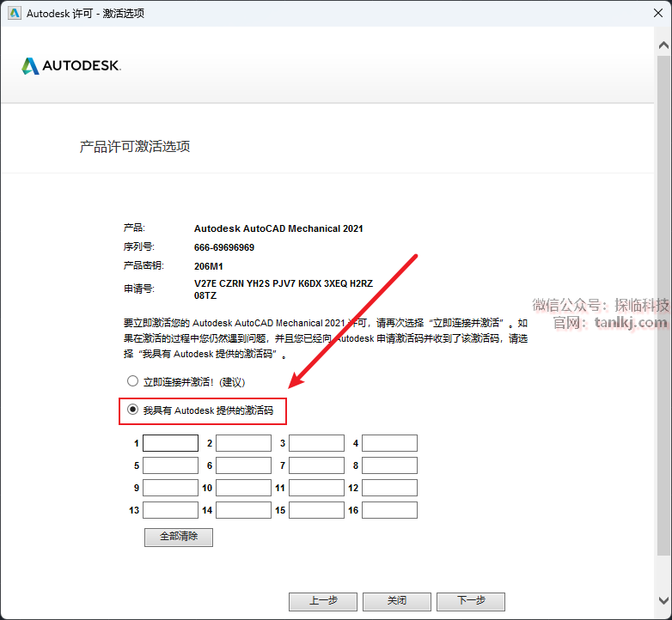672x620 pixels.
Task: Click activation code field 6
Action: (x=243, y=465)
